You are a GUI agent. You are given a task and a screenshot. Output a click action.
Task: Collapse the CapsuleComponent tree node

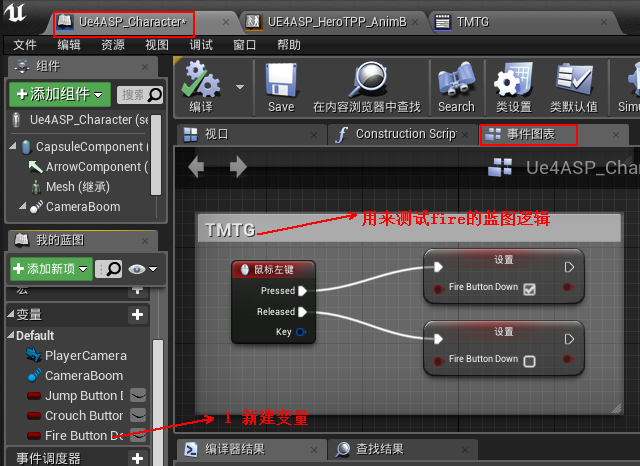pyautogui.click(x=13, y=146)
